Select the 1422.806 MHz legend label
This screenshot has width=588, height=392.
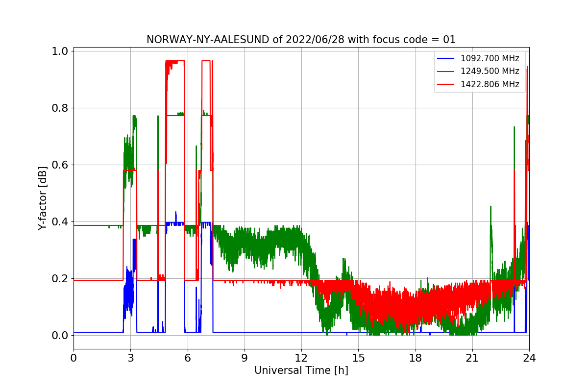(x=490, y=84)
